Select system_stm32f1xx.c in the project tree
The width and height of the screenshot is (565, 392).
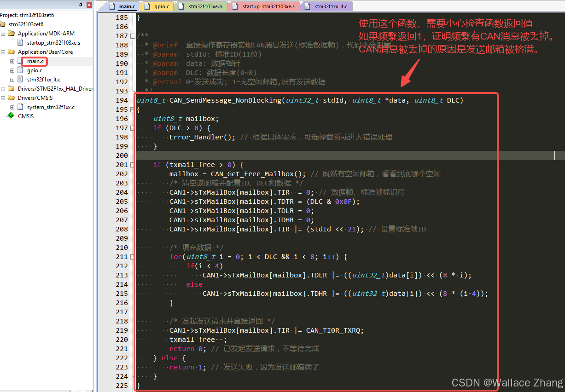coord(51,107)
